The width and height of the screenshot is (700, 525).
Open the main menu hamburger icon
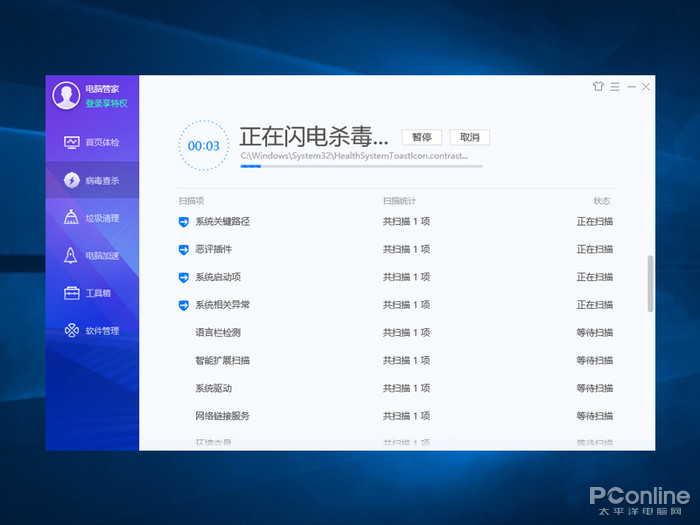(x=615, y=87)
